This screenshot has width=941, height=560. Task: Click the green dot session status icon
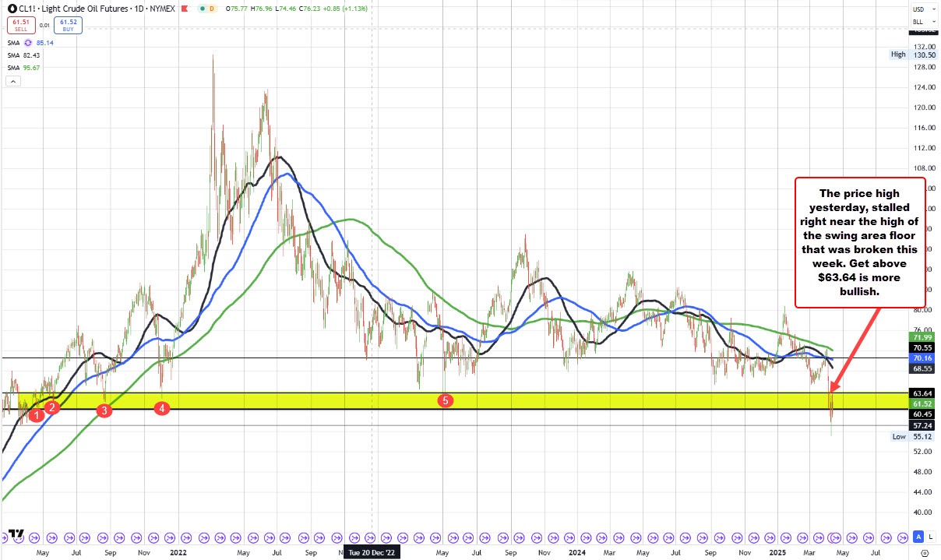201,9
